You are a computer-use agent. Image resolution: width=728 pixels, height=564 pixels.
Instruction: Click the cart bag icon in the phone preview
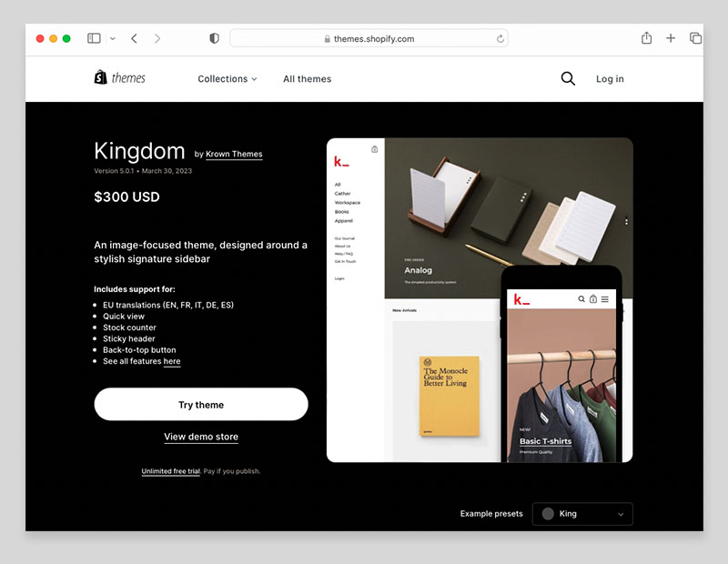pyautogui.click(x=593, y=299)
